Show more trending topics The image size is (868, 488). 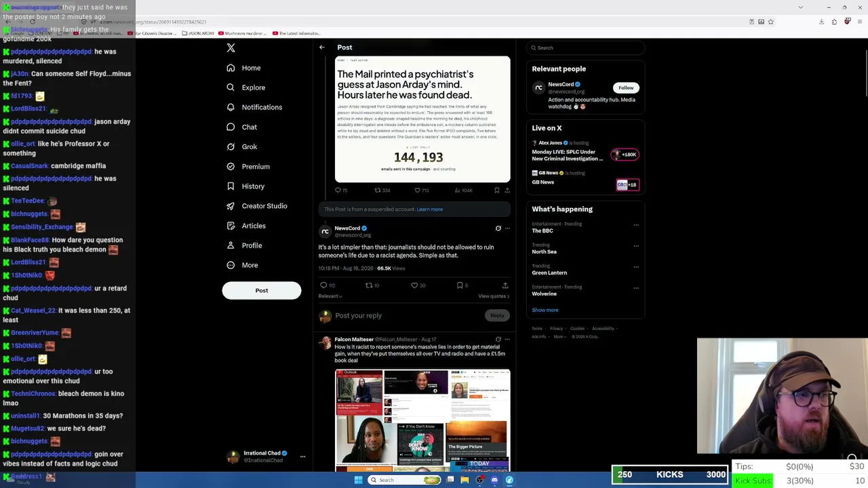pyautogui.click(x=545, y=310)
